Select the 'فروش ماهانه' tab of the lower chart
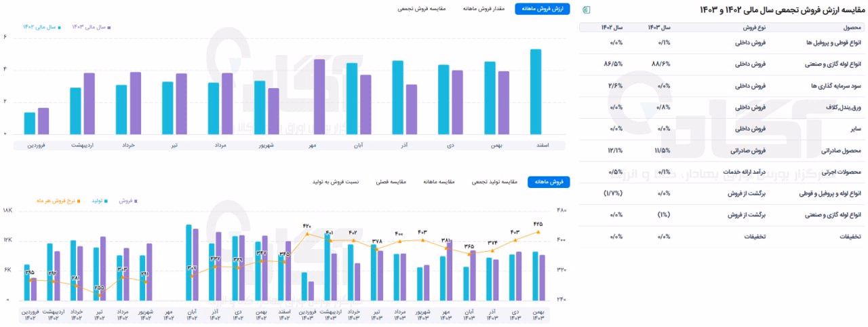The image size is (868, 327). (x=549, y=182)
